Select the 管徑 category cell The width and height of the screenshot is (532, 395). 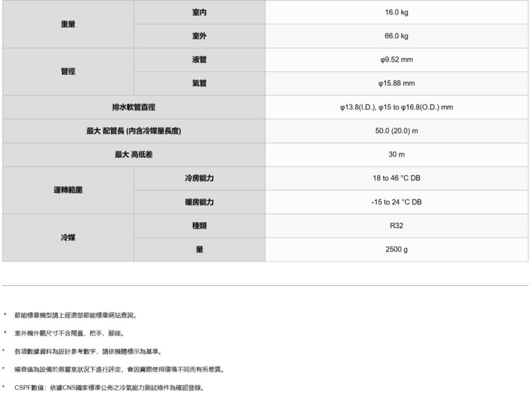pyautogui.click(x=68, y=72)
